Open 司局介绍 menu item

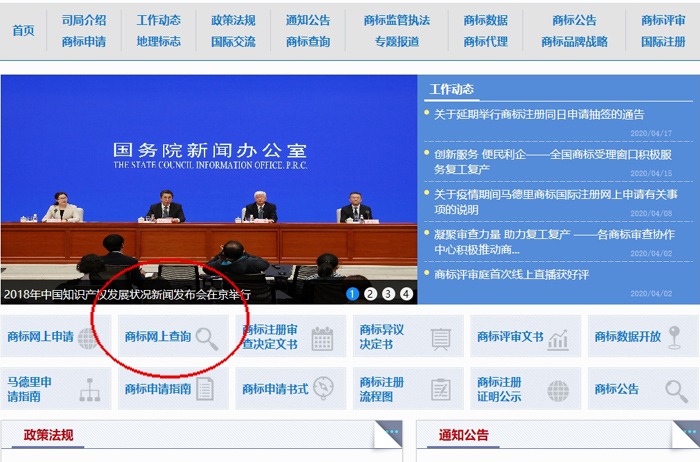pyautogui.click(x=84, y=20)
